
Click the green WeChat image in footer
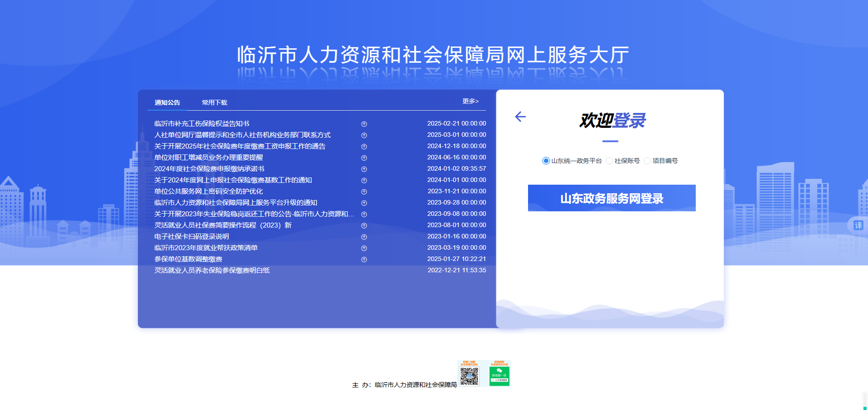click(x=499, y=375)
